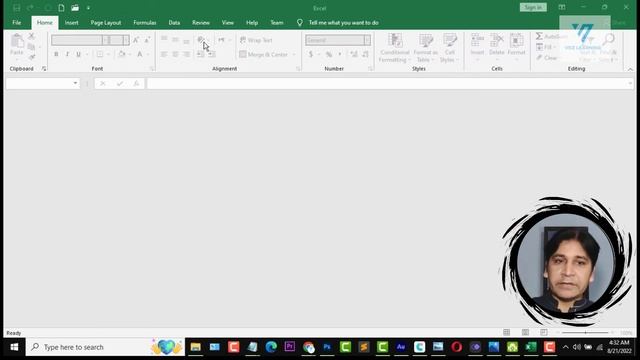This screenshot has height=360, width=640.
Task: Click the Wrap Text button
Action: 256,40
